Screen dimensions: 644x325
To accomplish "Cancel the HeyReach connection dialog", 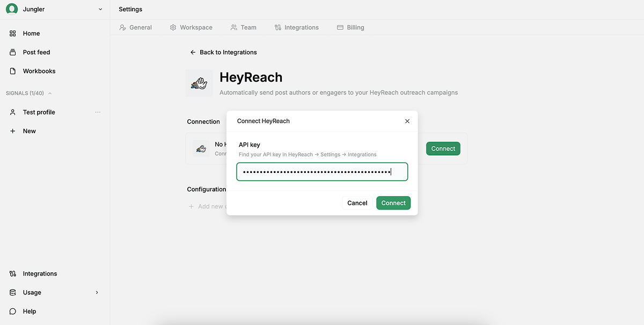I will [x=357, y=203].
